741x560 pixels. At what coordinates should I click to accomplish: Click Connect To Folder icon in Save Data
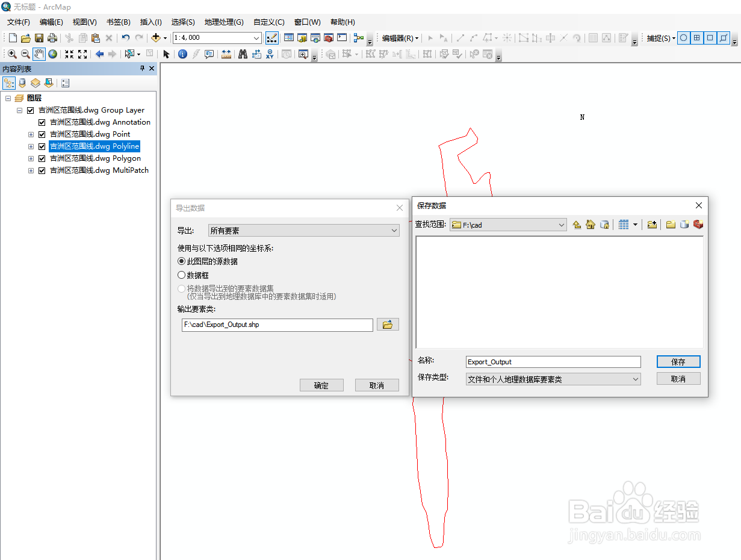(652, 225)
